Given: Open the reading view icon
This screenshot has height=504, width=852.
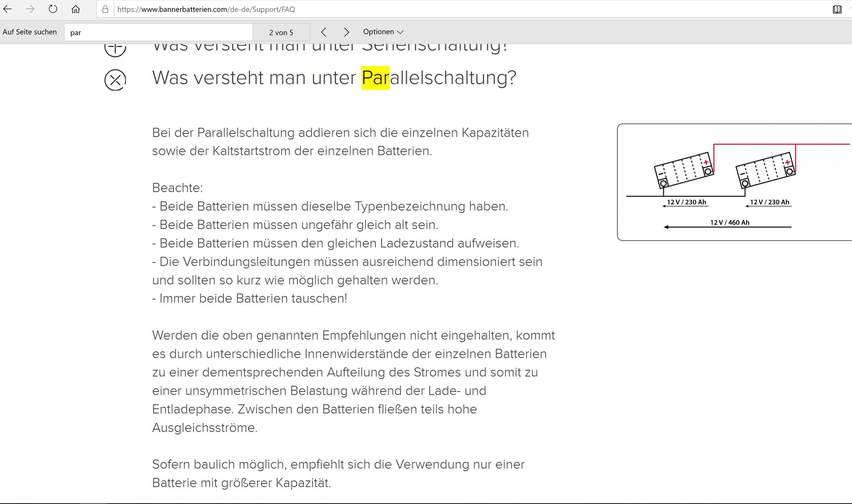Looking at the screenshot, I should 837,9.
